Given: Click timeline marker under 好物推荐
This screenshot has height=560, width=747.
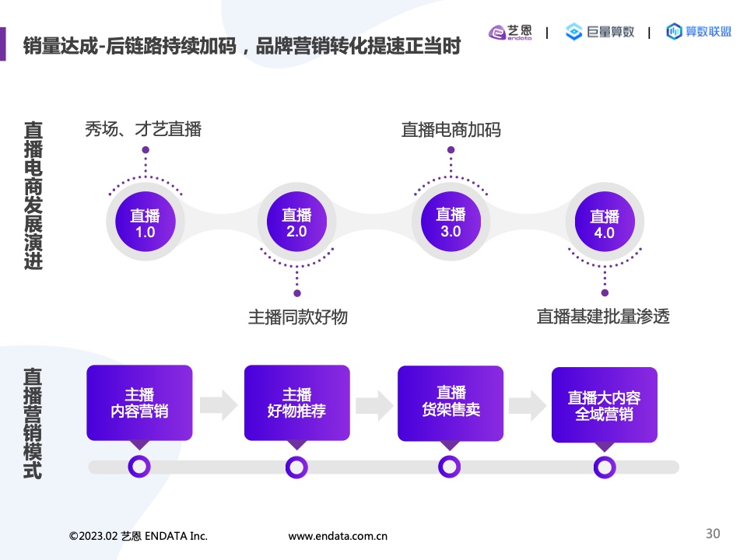Looking at the screenshot, I should pos(296,467).
